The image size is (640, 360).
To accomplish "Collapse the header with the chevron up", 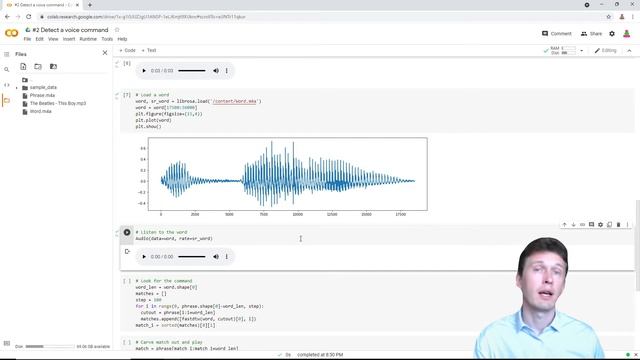I will 629,51.
